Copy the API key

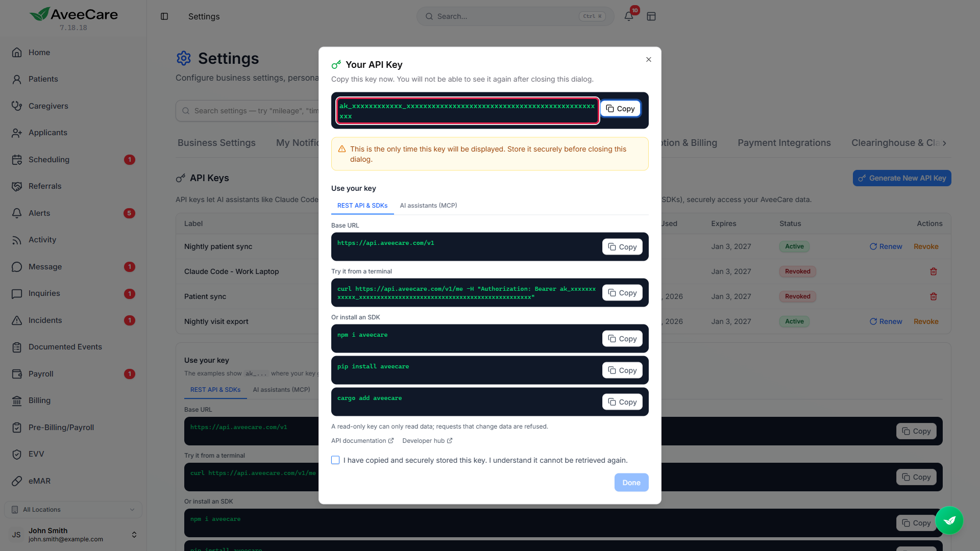(x=620, y=109)
